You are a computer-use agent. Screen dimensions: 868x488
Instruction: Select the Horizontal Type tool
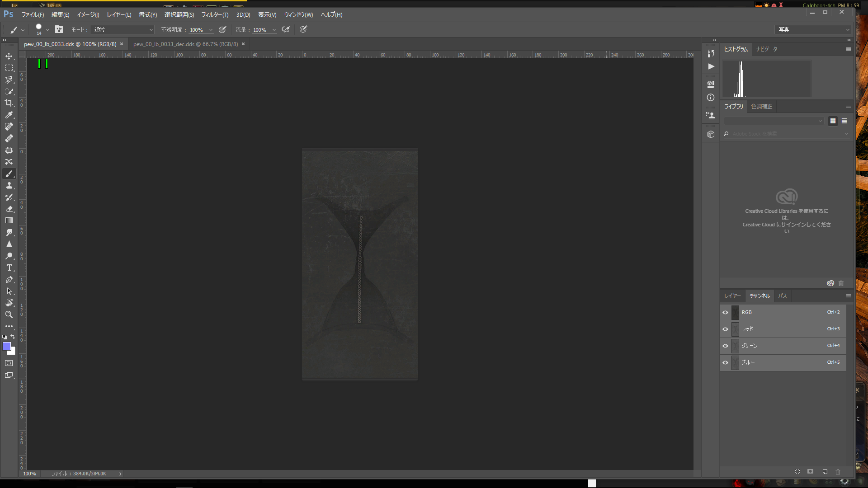(x=9, y=267)
